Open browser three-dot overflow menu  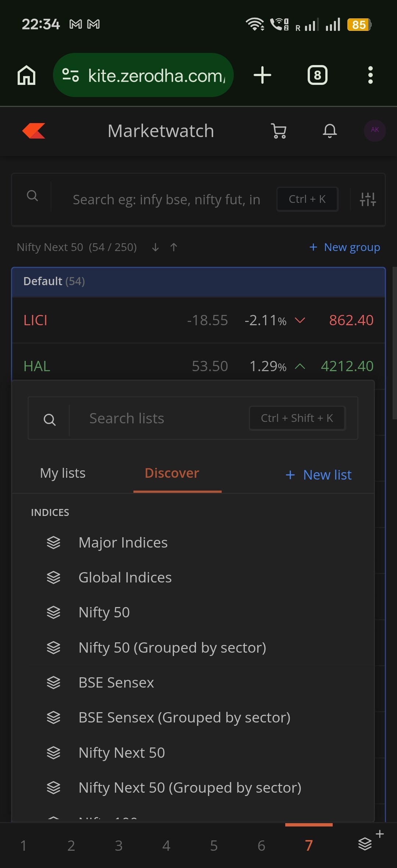[x=370, y=75]
